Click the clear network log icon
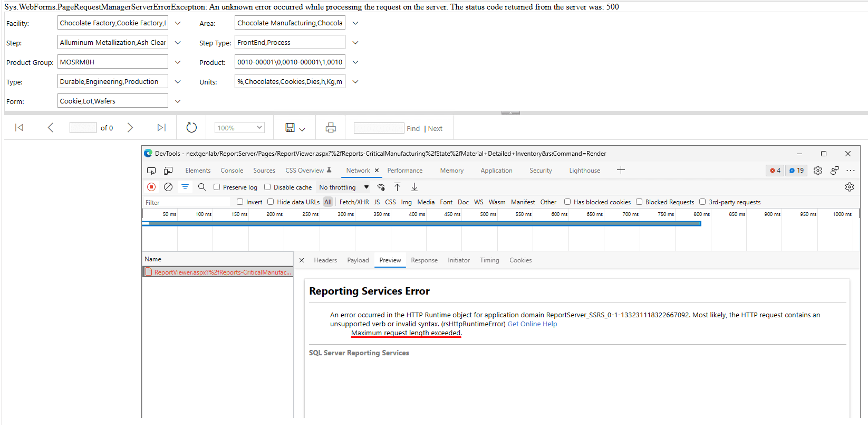The image size is (868, 425). click(x=168, y=187)
